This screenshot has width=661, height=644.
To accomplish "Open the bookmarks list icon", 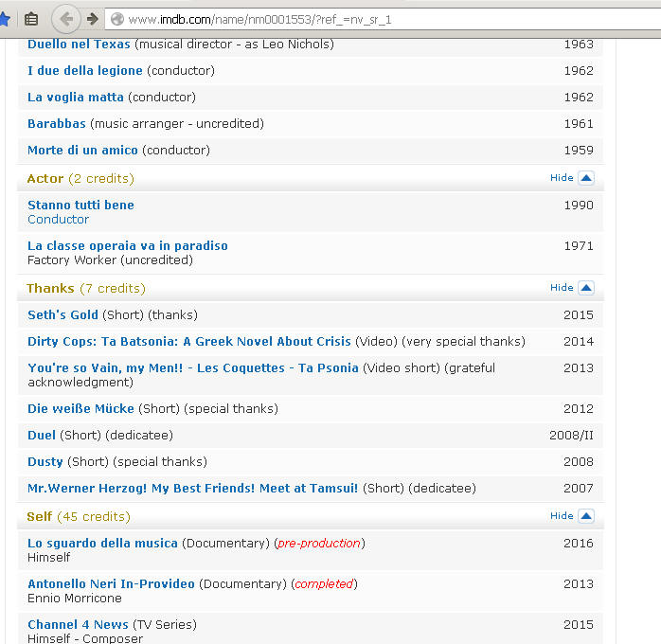I will tap(31, 19).
